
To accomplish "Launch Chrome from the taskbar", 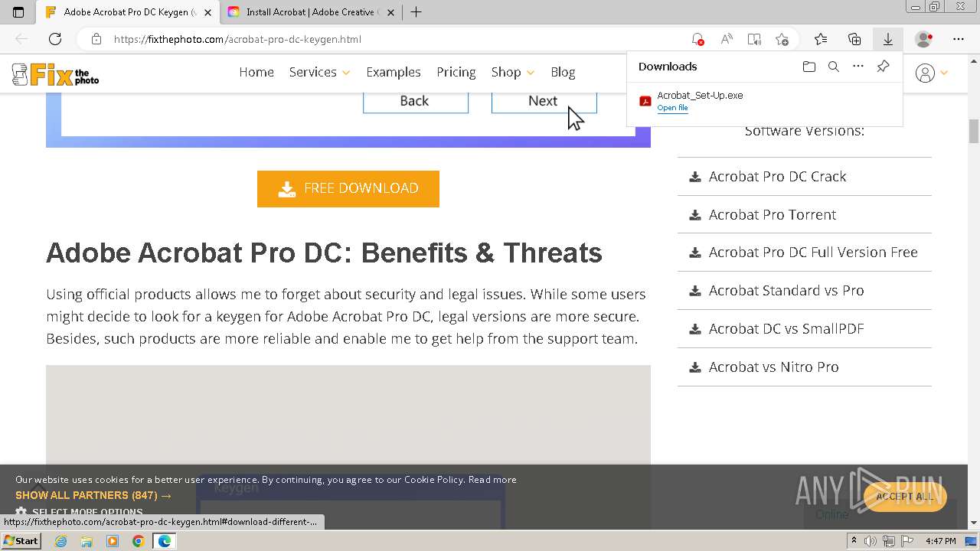I will [138, 541].
